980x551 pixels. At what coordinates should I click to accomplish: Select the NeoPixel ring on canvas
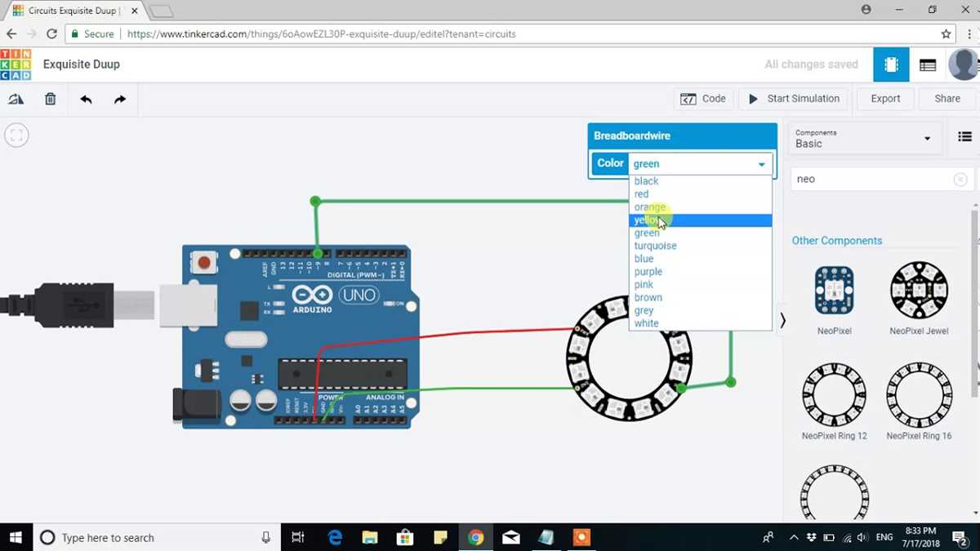point(629,359)
